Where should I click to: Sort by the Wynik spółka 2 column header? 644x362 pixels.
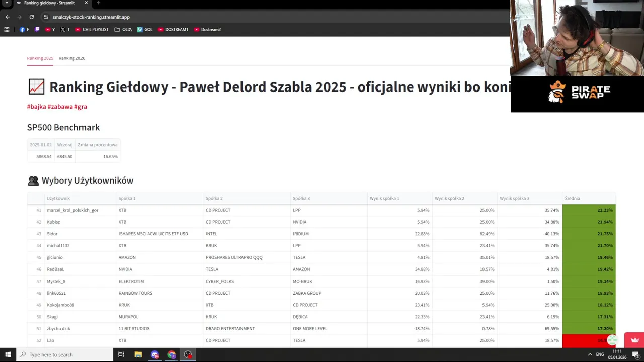464,198
